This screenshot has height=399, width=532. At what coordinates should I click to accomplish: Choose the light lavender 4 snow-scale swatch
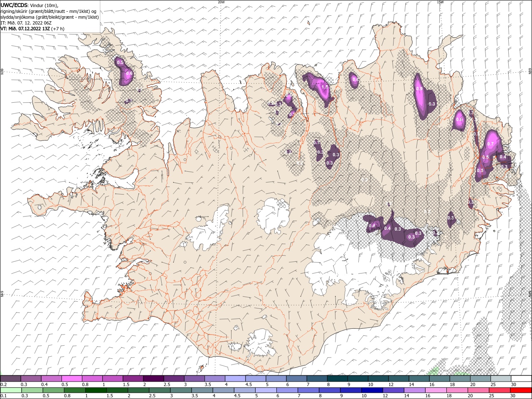point(235,379)
